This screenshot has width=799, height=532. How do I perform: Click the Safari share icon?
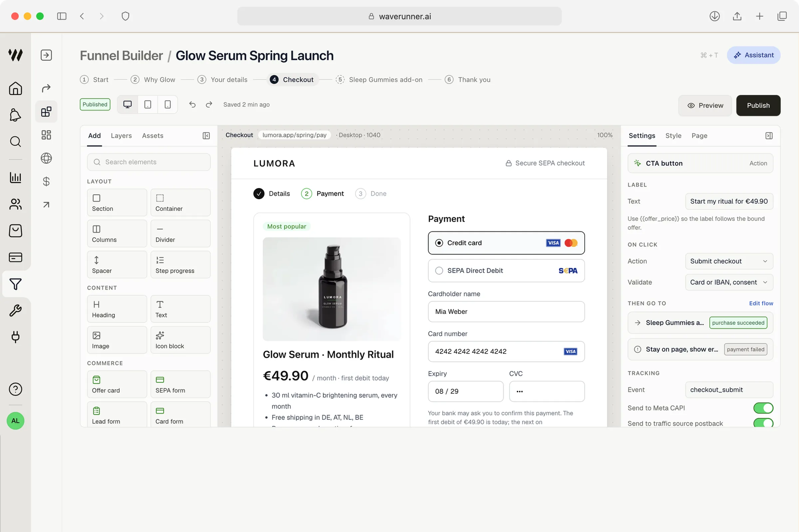(737, 16)
